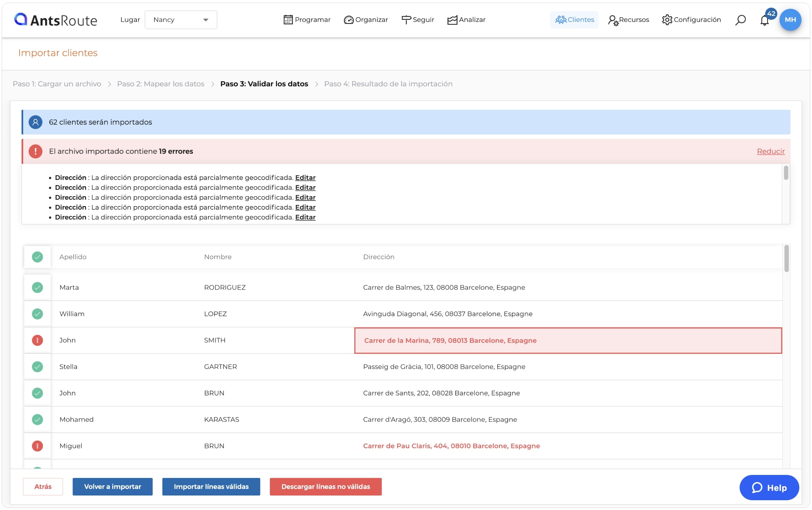Image resolution: width=812 pixels, height=510 pixels.
Task: Open the Recursos menu
Action: point(628,20)
